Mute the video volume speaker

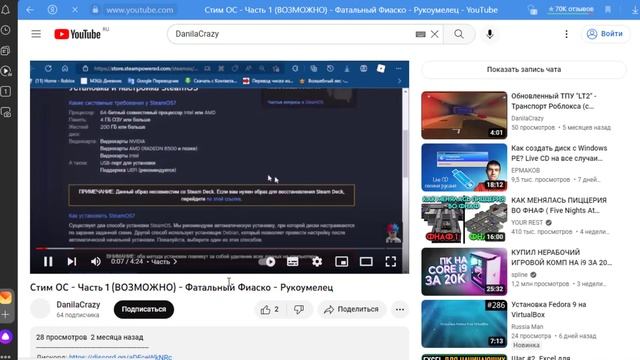point(96,262)
